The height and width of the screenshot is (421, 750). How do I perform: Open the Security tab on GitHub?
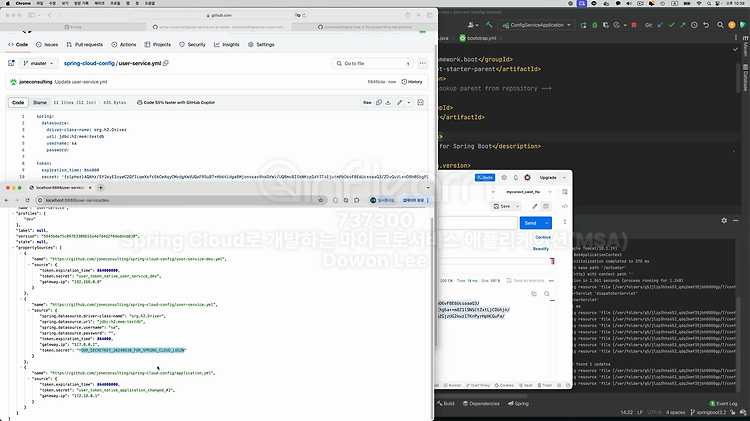pyautogui.click(x=192, y=44)
